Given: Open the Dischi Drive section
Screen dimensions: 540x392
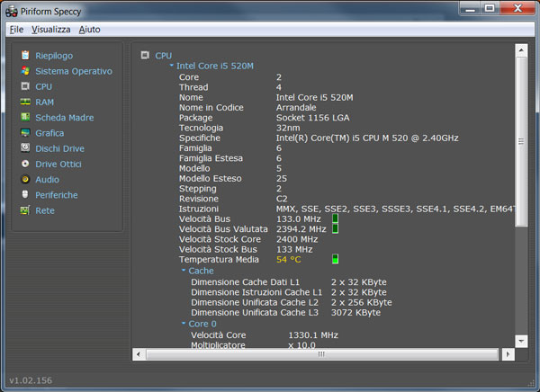Looking at the screenshot, I should pyautogui.click(x=59, y=148).
